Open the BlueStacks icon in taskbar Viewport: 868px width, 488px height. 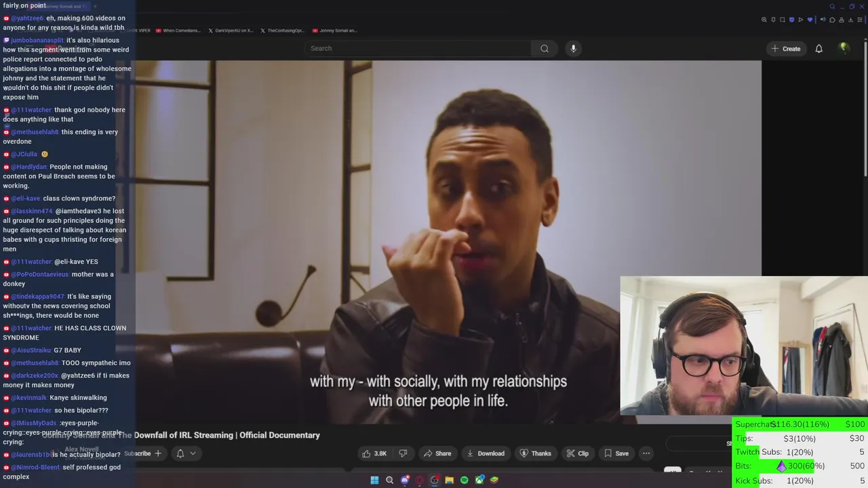pos(494,480)
